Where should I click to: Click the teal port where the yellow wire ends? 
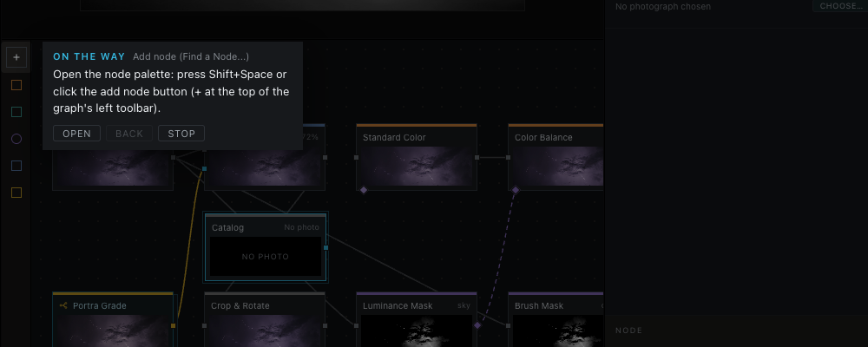point(204,169)
